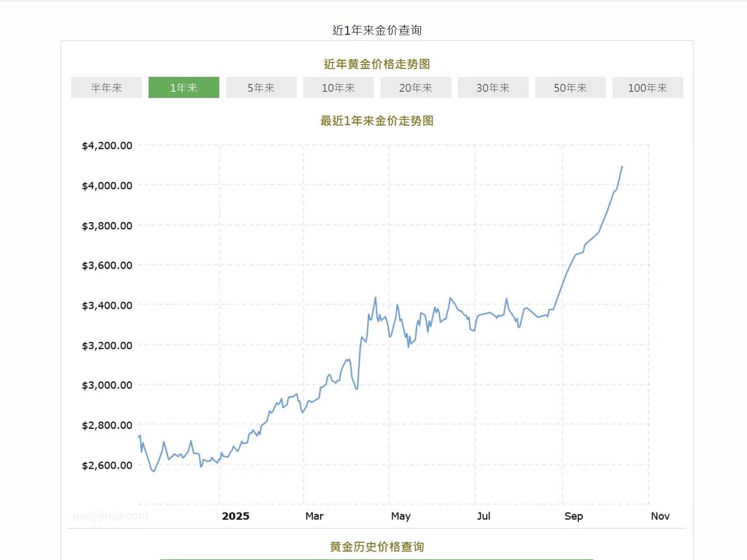This screenshot has width=747, height=560.
Task: Open the 5年来 gold price chart
Action: tap(261, 87)
